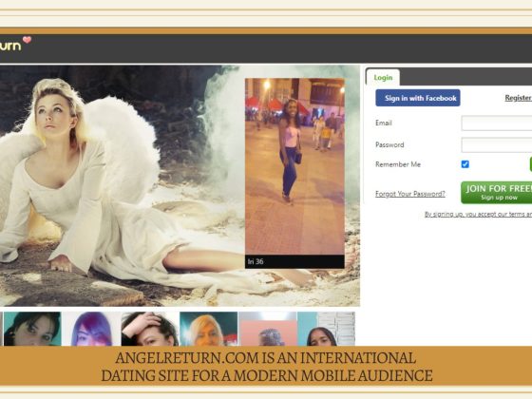The image size is (532, 399).
Task: Open the terms acceptance link
Action: (x=478, y=214)
